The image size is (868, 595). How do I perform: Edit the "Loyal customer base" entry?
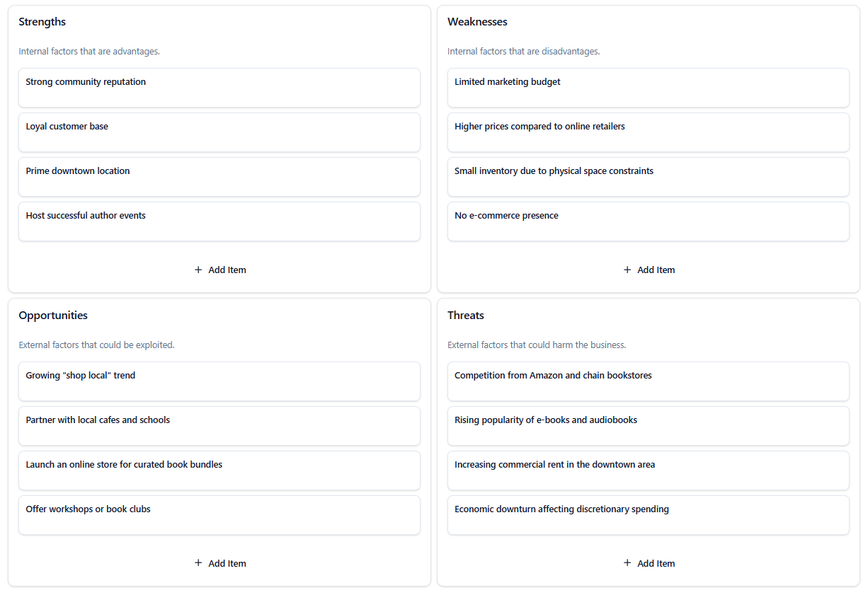(x=67, y=127)
